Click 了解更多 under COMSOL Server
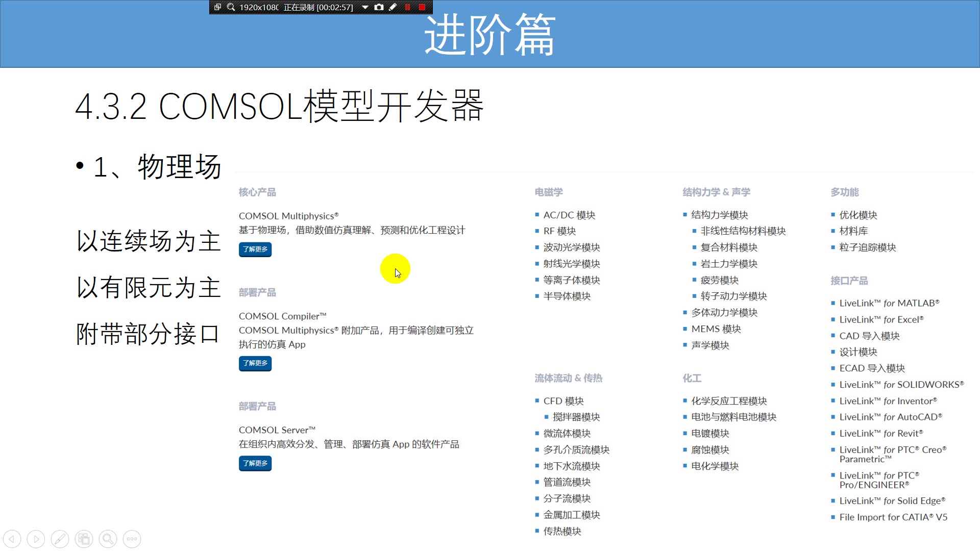980x551 pixels. [x=255, y=463]
